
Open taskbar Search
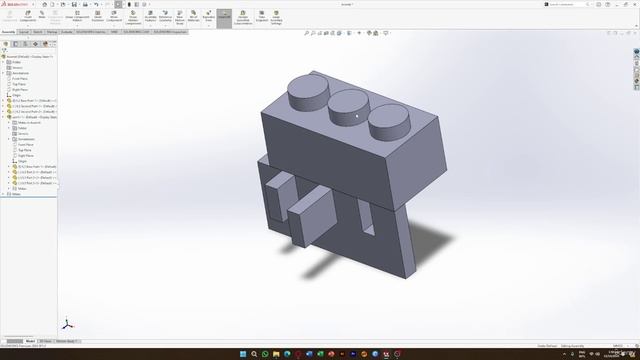click(x=254, y=354)
